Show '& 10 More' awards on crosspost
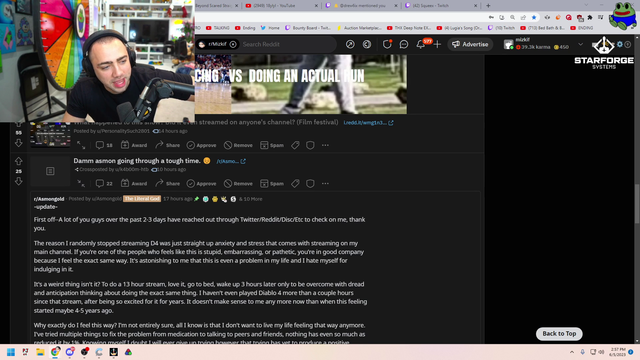Image resolution: width=640 pixels, height=360 pixels. coord(251,199)
